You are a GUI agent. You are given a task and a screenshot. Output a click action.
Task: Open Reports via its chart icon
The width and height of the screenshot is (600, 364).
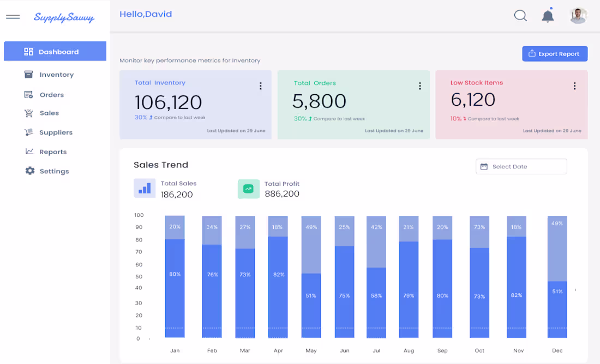[28, 151]
